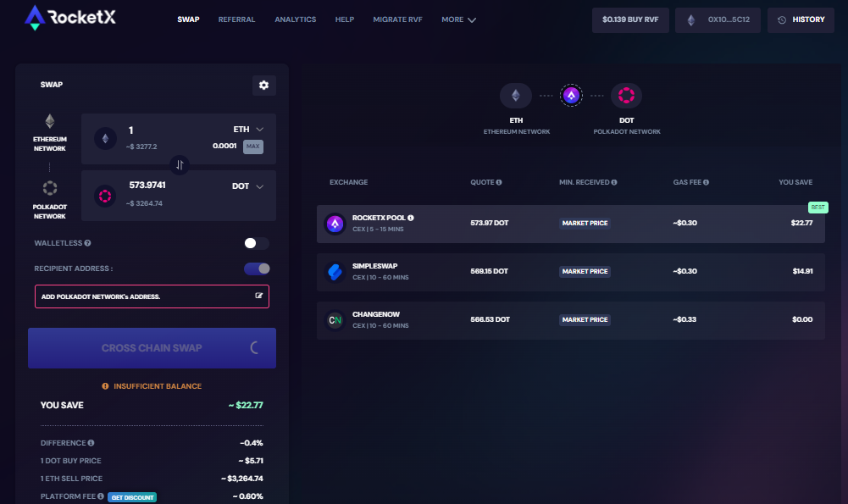Screen dimensions: 848x504
Task: Click Ethereum icon in wallet address button
Action: click(691, 20)
